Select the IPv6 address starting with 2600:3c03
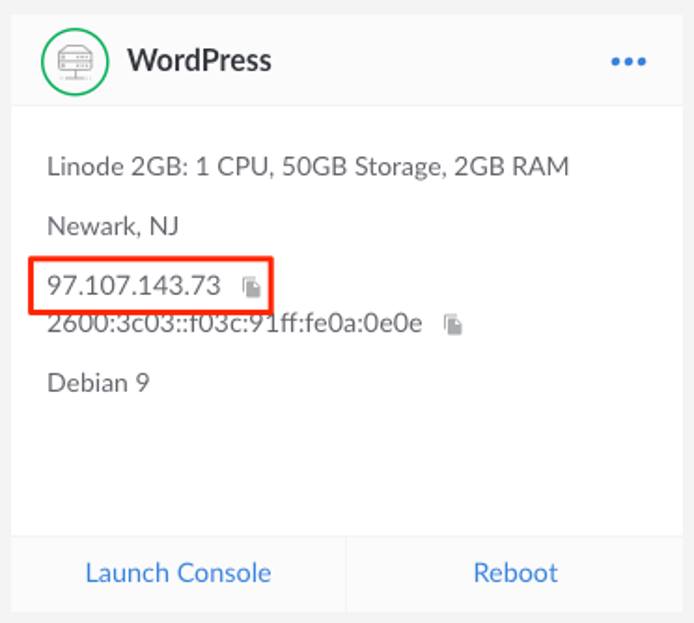This screenshot has height=623, width=694. [234, 323]
